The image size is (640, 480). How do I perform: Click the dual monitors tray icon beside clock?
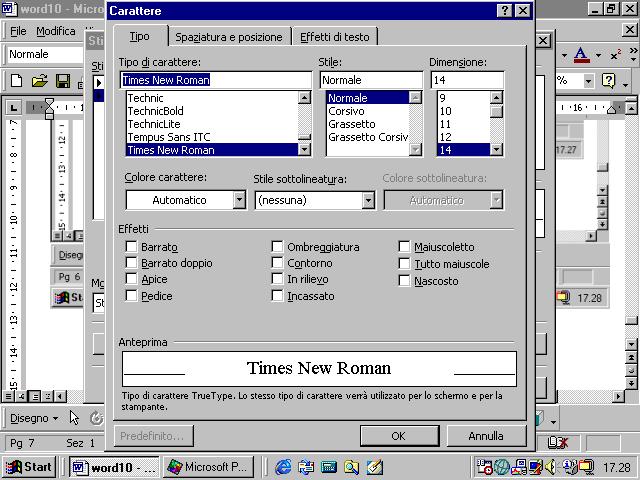pyautogui.click(x=586, y=467)
